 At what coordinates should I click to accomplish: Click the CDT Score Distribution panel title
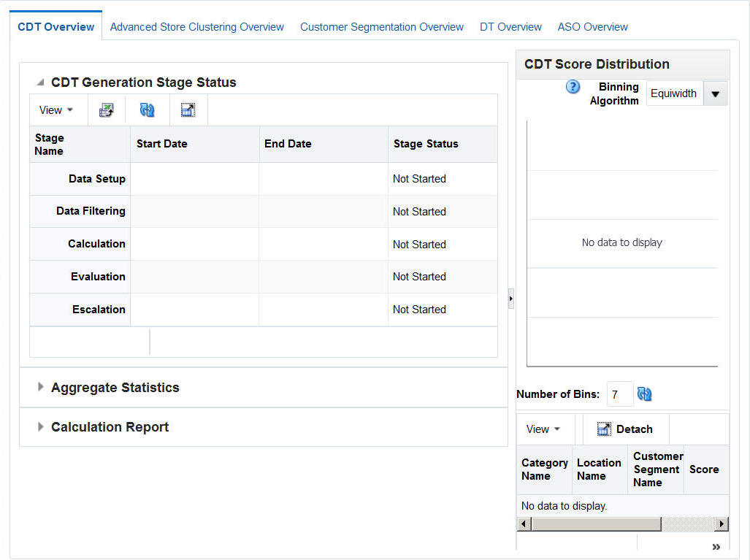[x=597, y=64]
